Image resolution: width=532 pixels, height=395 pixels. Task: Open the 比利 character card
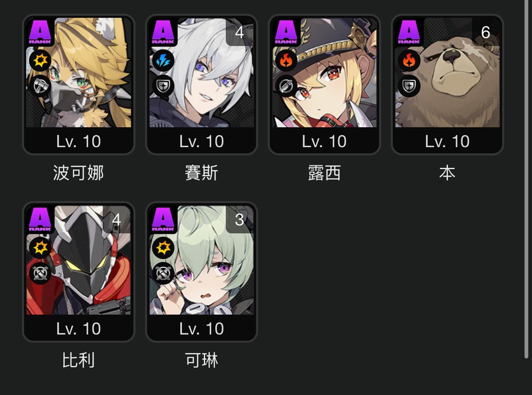coord(79,272)
